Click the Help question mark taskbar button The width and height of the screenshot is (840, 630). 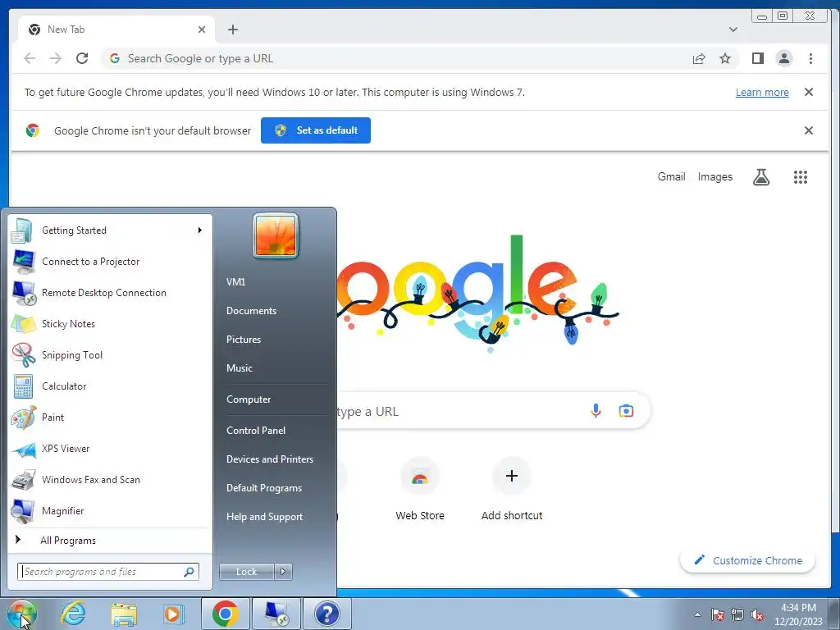point(327,614)
